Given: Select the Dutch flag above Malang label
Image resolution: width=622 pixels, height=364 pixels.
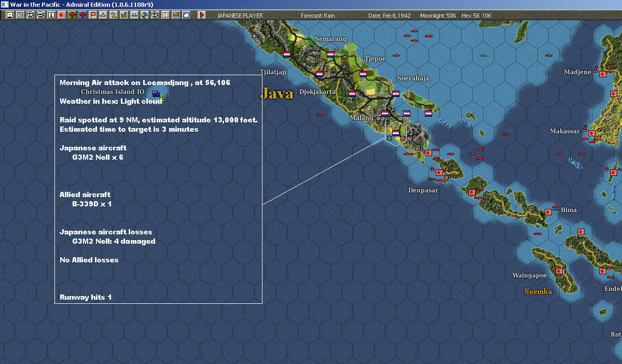Looking at the screenshot, I should [x=385, y=113].
